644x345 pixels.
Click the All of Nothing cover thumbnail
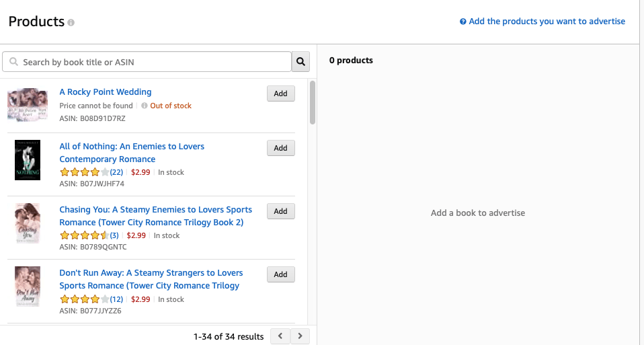point(28,160)
